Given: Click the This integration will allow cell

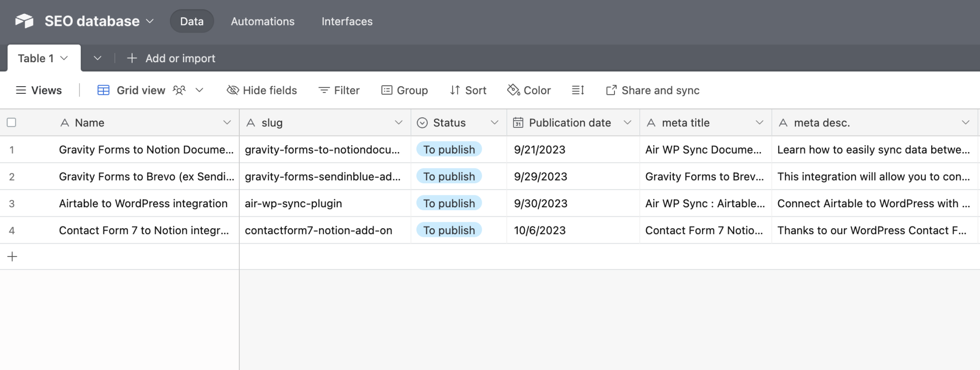Looking at the screenshot, I should point(875,176).
